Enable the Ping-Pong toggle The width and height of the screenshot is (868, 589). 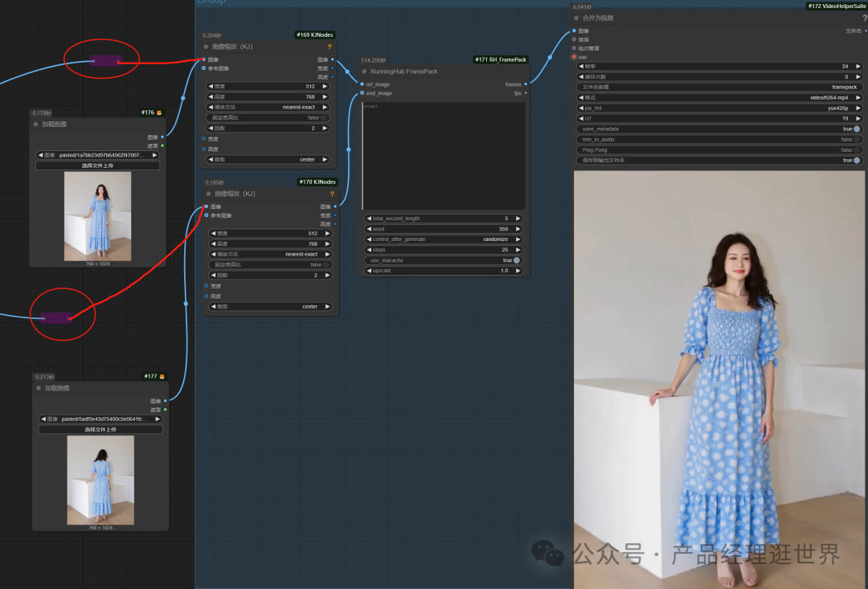click(x=857, y=150)
